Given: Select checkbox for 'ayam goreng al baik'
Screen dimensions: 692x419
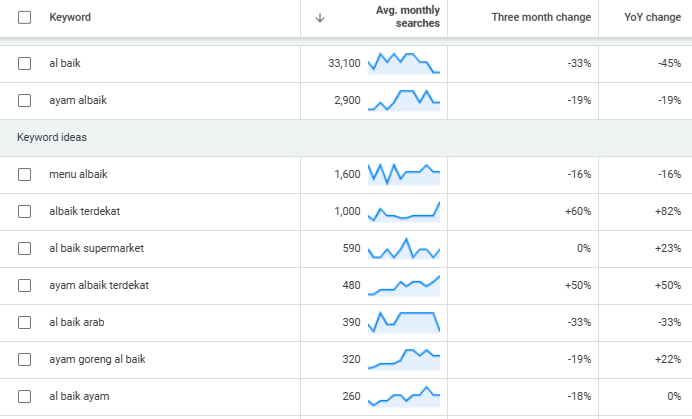Looking at the screenshot, I should [25, 359].
